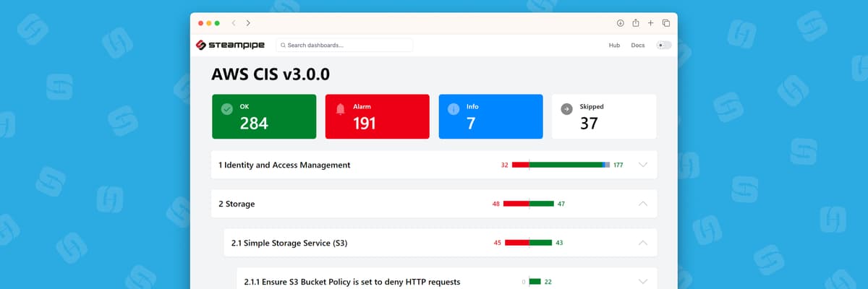Viewport: 868px width, 289px height.
Task: Click the browser share icon
Action: click(x=635, y=23)
